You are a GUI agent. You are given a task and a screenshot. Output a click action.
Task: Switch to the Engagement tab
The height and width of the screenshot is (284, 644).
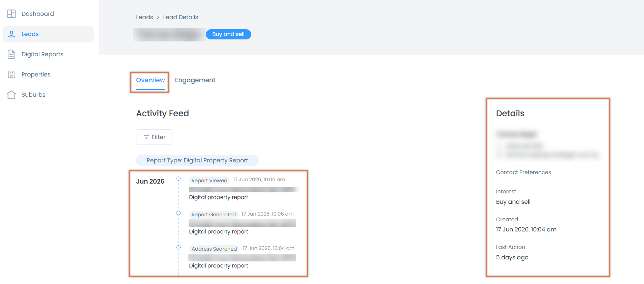pyautogui.click(x=195, y=80)
